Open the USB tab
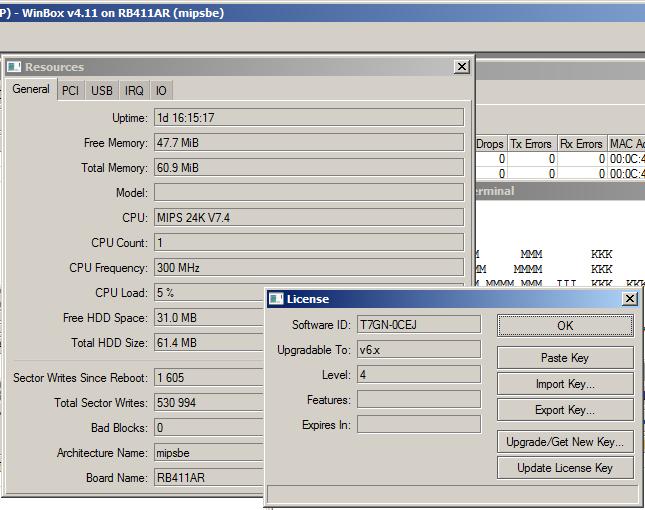The width and height of the screenshot is (645, 510). click(102, 90)
